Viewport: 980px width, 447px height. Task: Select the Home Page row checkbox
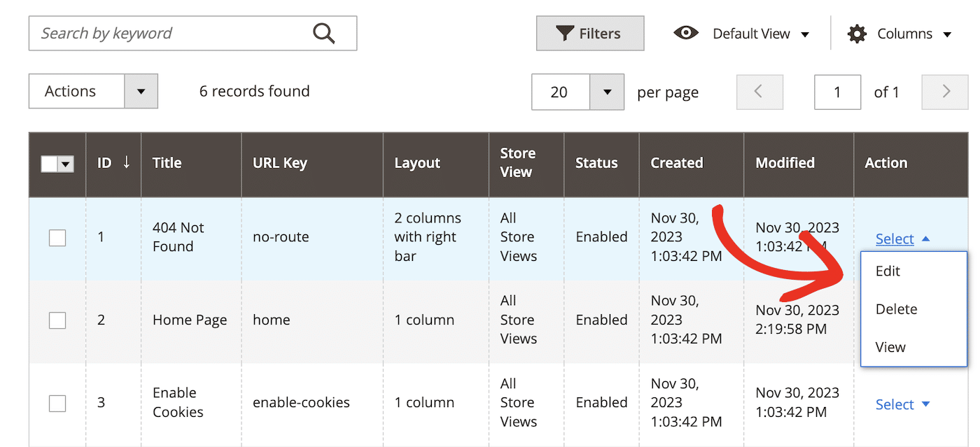click(x=57, y=320)
